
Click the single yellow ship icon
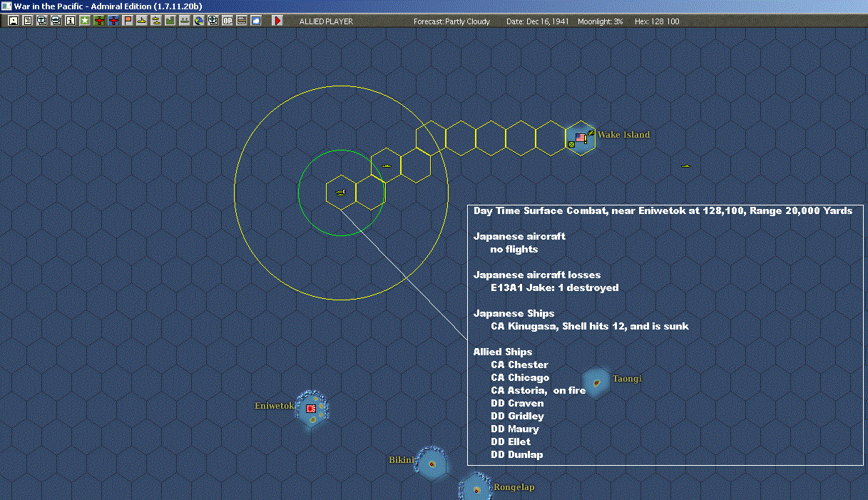pos(141,21)
